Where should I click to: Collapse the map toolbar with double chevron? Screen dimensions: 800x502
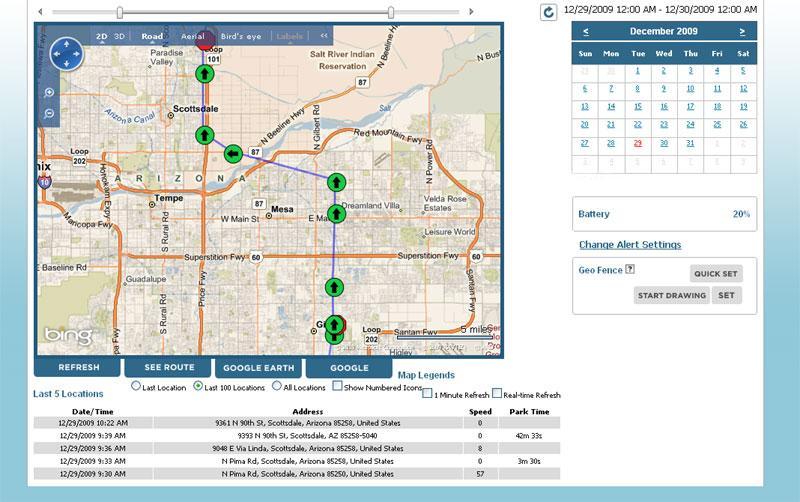point(323,36)
